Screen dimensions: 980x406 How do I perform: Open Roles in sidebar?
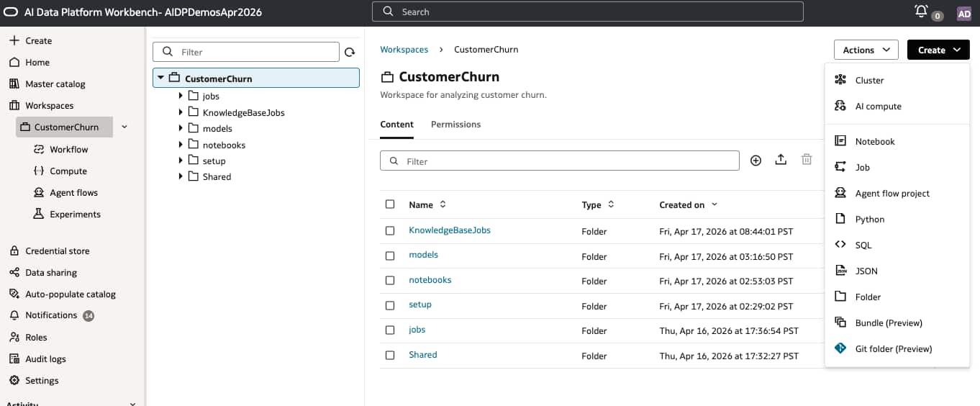click(x=36, y=337)
